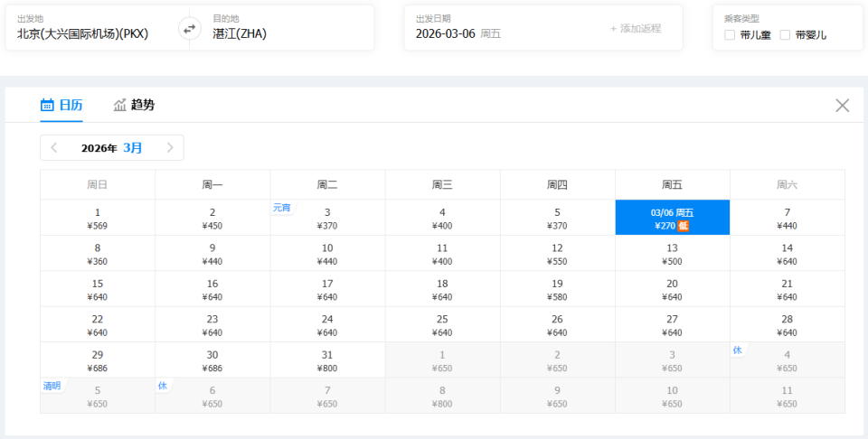Select March 16 priced ¥640
This screenshot has height=439, width=868.
coord(212,289)
